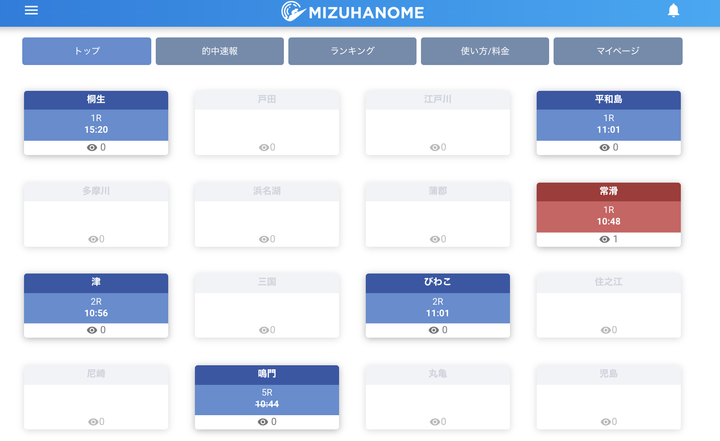Select the 平和島 venue header
Image resolution: width=720 pixels, height=441 pixels.
[609, 100]
